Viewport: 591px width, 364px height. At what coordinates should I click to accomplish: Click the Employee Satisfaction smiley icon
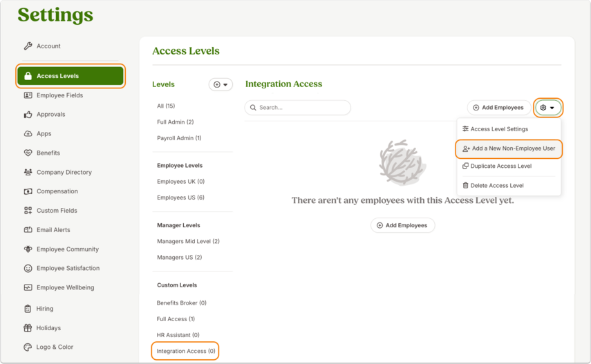(x=28, y=268)
